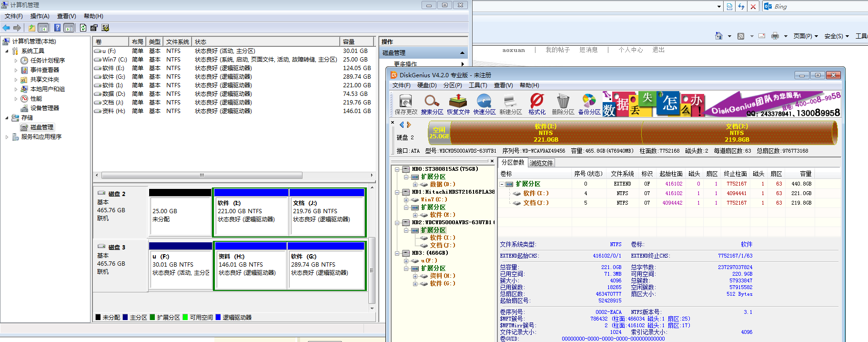
Task: Click 状态 column header in volume list
Action: pos(266,42)
